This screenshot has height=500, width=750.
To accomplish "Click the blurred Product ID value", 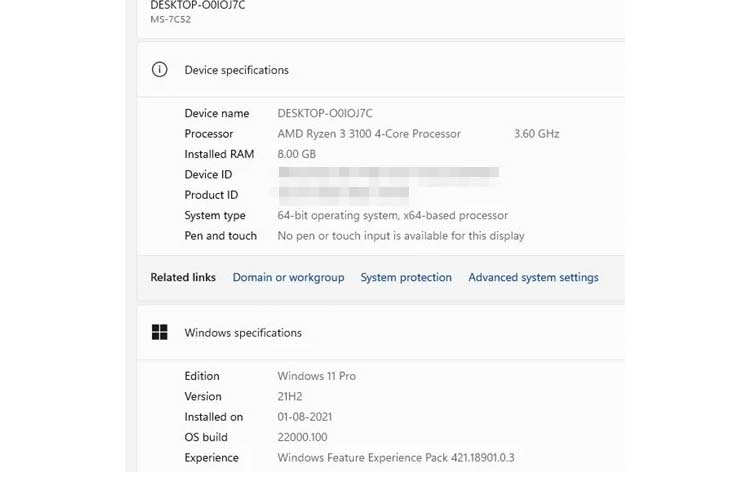I will [x=343, y=192].
